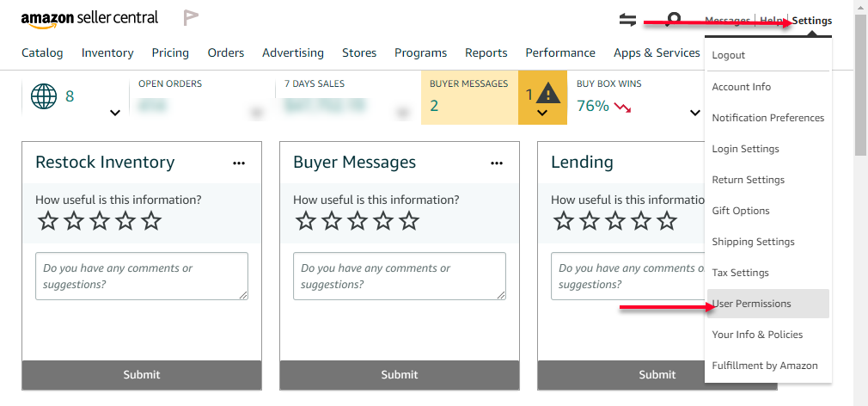
Task: Rate Lending card two stars
Action: point(590,221)
